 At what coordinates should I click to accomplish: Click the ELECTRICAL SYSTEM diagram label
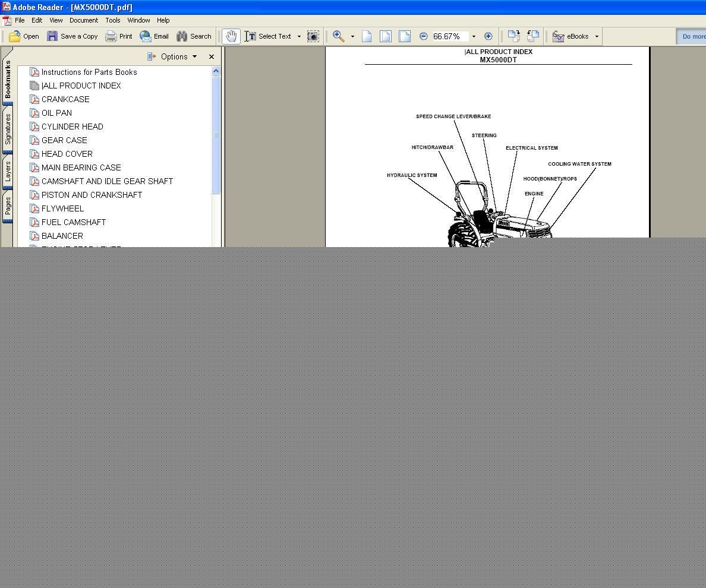[532, 147]
